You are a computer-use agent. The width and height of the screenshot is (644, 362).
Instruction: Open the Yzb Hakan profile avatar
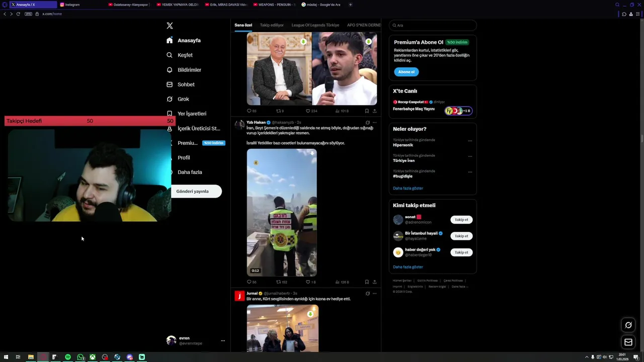pyautogui.click(x=240, y=125)
